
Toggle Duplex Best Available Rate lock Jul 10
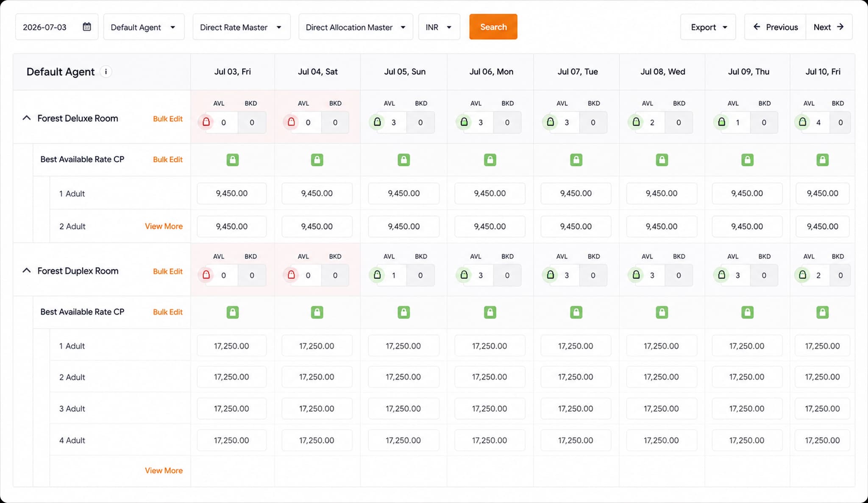coord(822,313)
